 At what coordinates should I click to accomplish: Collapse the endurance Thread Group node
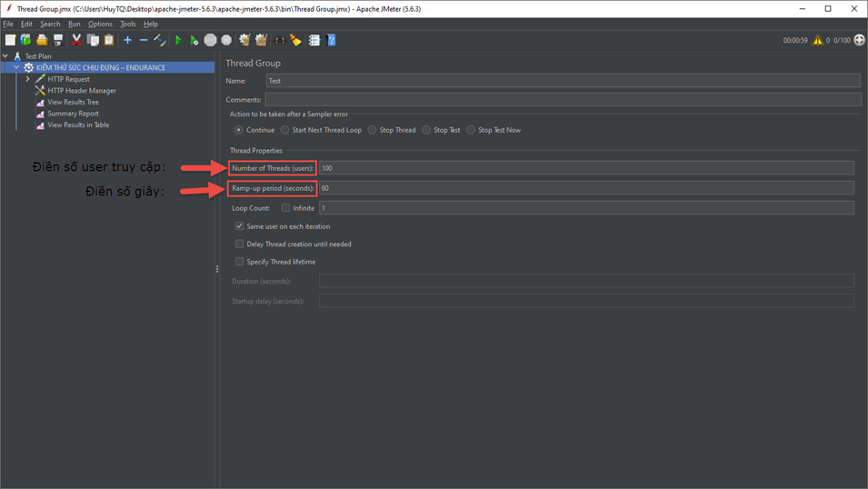pyautogui.click(x=16, y=67)
